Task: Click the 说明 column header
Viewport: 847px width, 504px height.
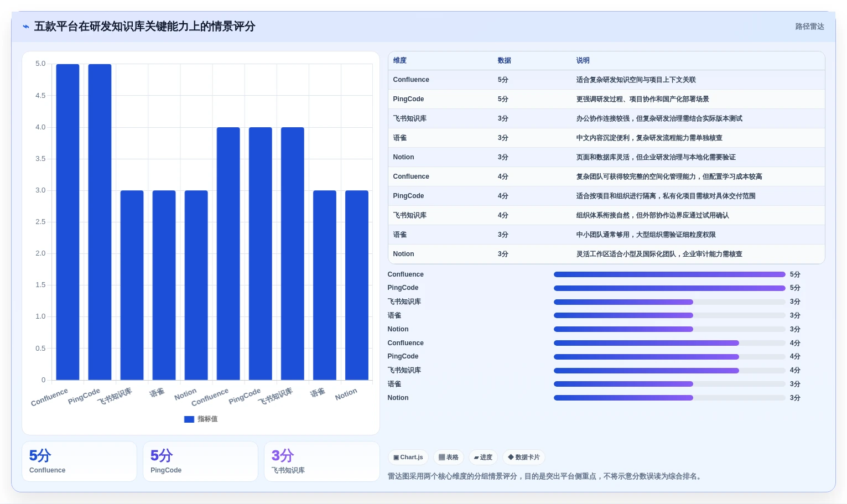Action: pyautogui.click(x=583, y=60)
